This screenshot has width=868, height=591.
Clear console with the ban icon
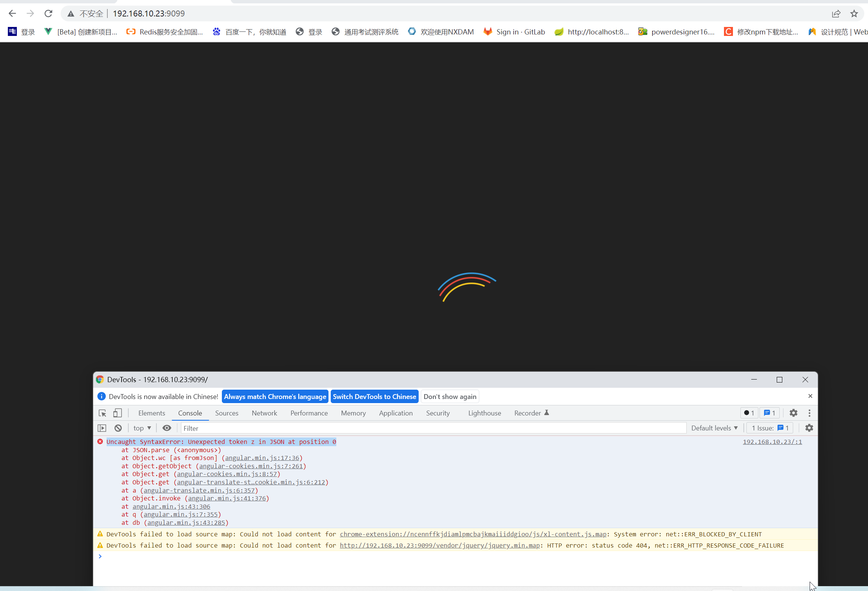118,428
